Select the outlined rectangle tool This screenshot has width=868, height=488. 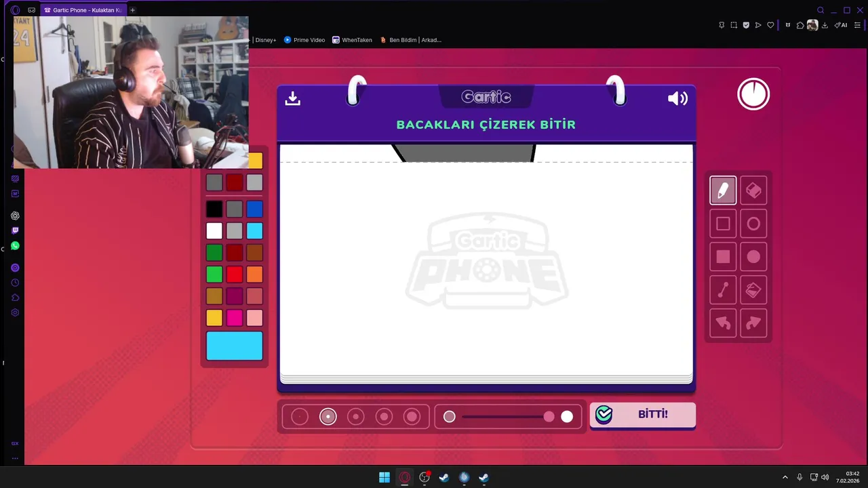click(723, 224)
